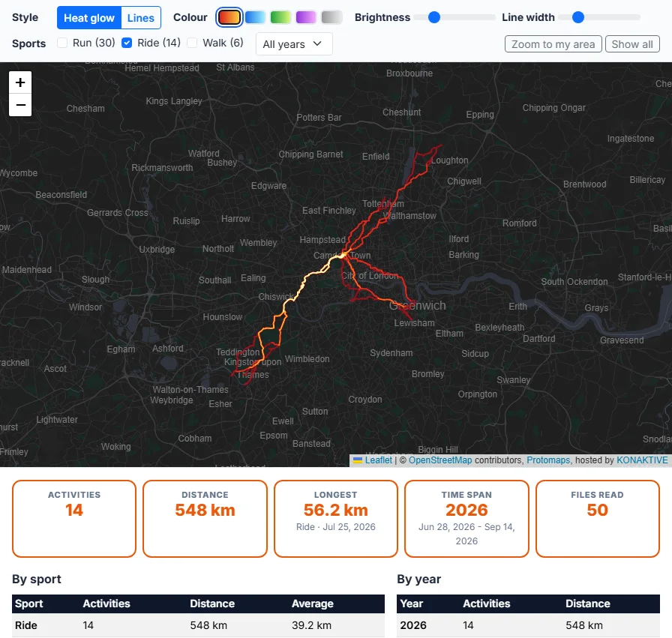Click Zoom to my area button
The width and height of the screenshot is (672, 638).
(553, 44)
